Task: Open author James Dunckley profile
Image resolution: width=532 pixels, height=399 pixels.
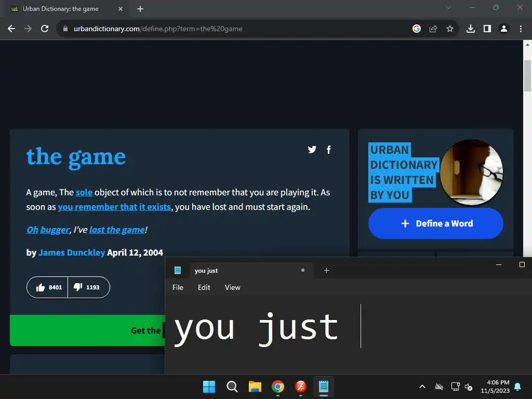Action: pyautogui.click(x=72, y=252)
